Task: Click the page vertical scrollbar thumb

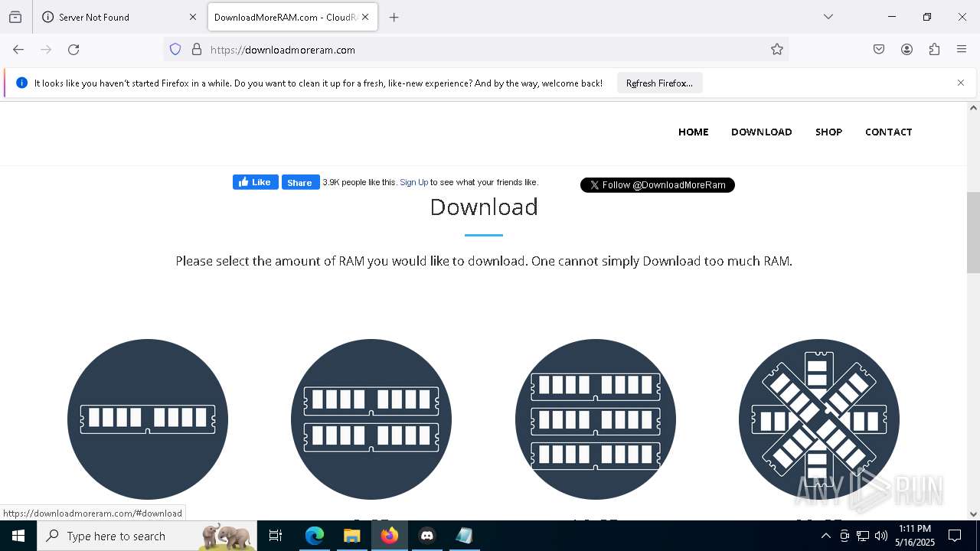Action: click(973, 232)
